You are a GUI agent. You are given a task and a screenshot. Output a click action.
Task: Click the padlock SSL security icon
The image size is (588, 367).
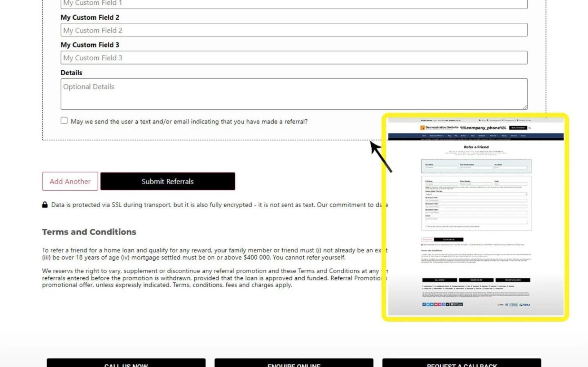[45, 205]
